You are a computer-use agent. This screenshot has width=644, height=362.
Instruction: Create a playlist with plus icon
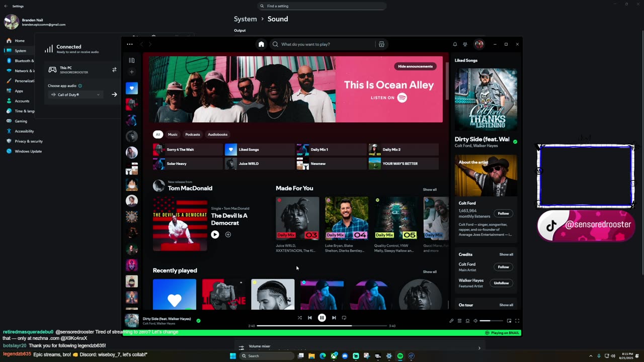pyautogui.click(x=132, y=72)
